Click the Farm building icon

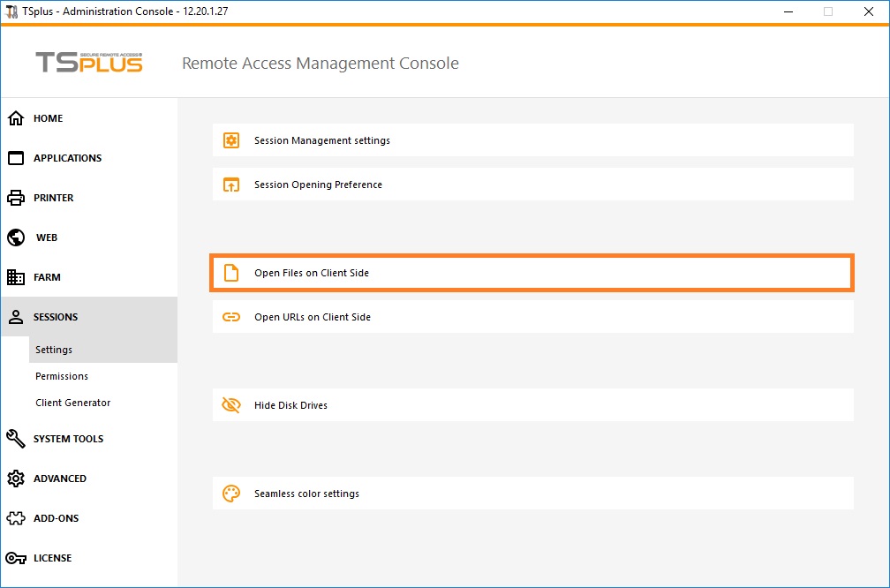[16, 277]
